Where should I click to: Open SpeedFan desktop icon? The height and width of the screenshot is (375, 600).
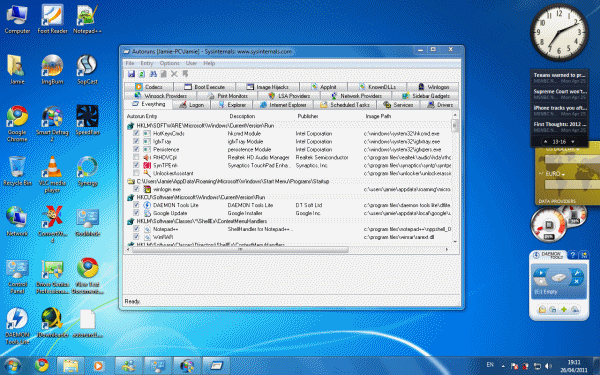coord(87,120)
